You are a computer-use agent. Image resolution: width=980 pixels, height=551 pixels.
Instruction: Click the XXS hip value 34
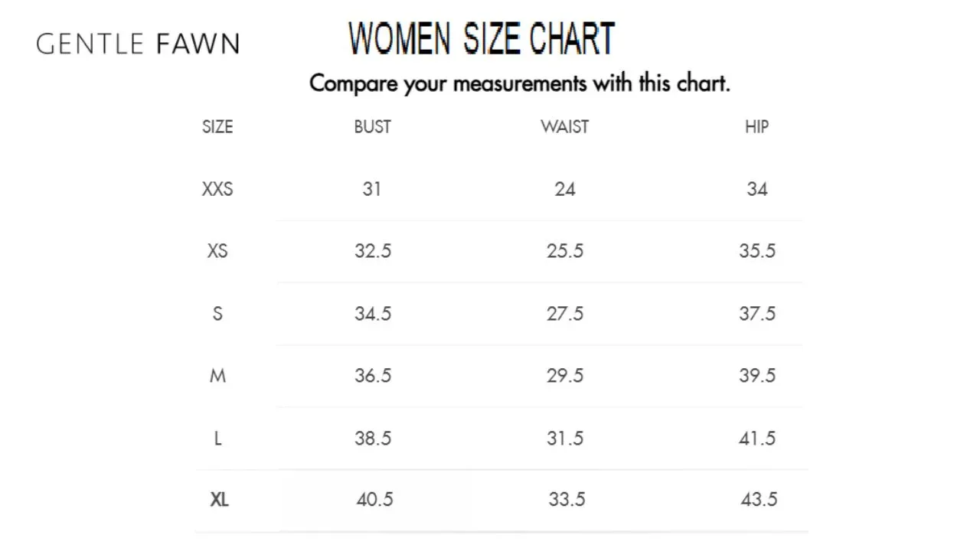point(757,189)
